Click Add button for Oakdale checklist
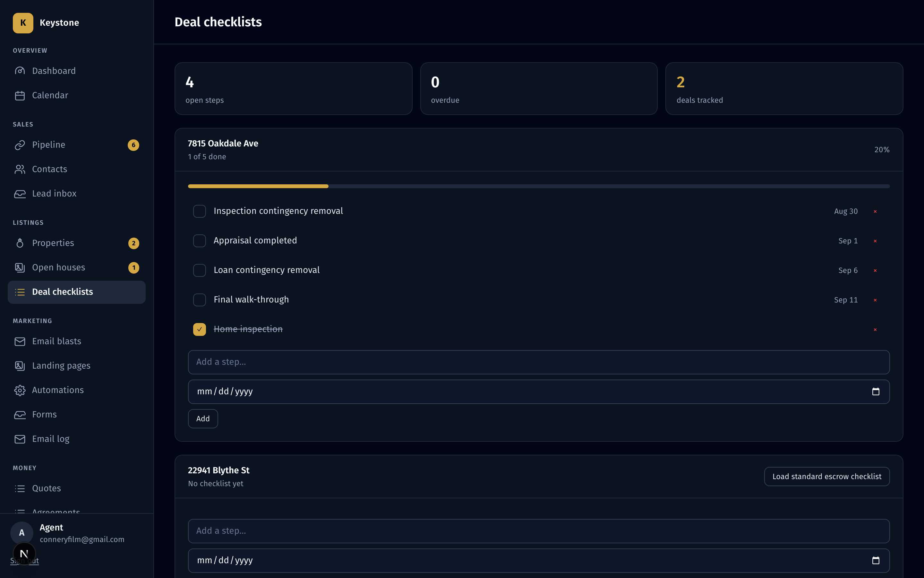Viewport: 924px width, 578px height. click(x=203, y=419)
